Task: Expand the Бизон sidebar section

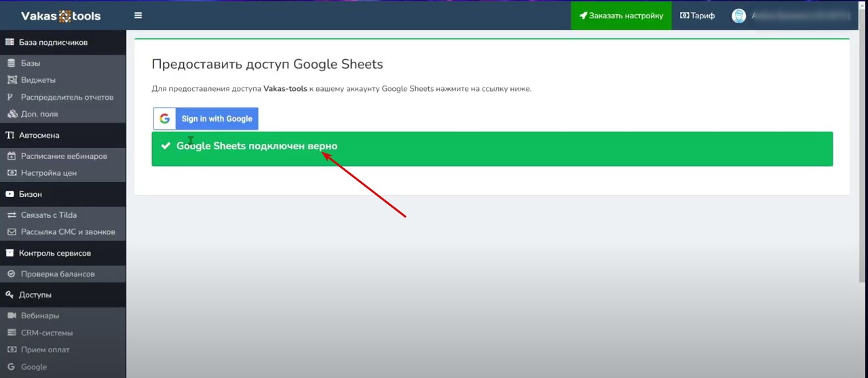Action: 31,194
